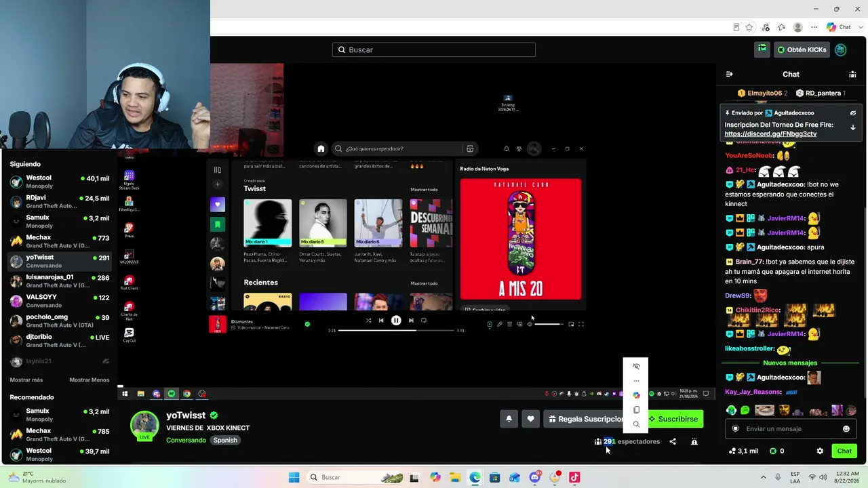Viewport: 868px width, 488px height.
Task: Follow yoTwisst with heart button
Action: tap(530, 419)
